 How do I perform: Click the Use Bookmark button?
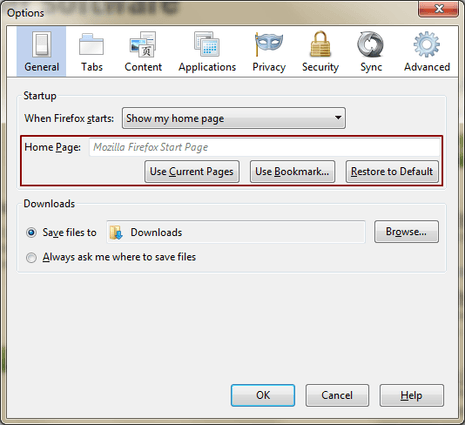click(x=292, y=172)
